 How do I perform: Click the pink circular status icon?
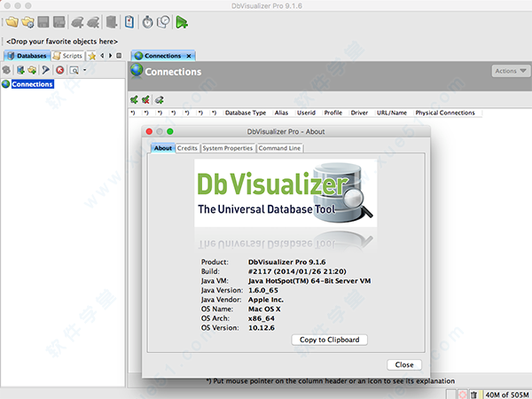[462, 395]
